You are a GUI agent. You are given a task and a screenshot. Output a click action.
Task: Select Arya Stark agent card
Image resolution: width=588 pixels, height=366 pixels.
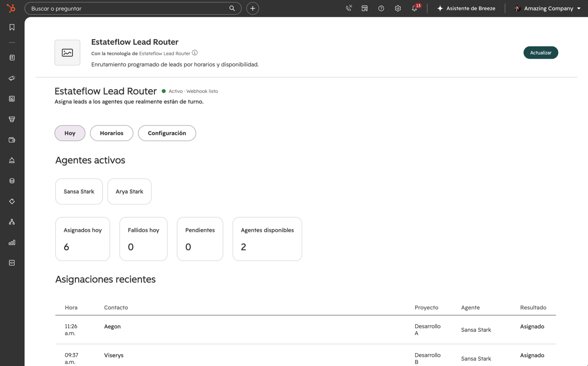click(129, 191)
